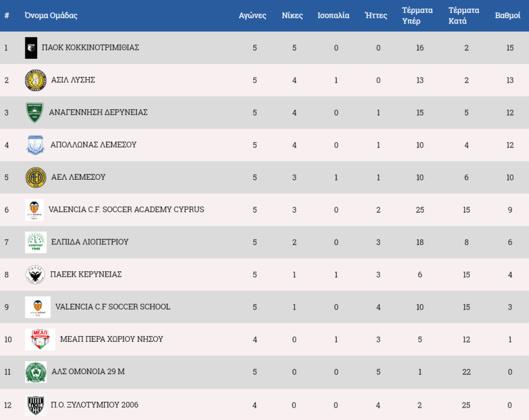Click the ΕΛΠΙΔΑ ΛΙΟΠΕΤΡΙΟΥ green logo
The height and width of the screenshot is (420, 529).
tap(36, 242)
